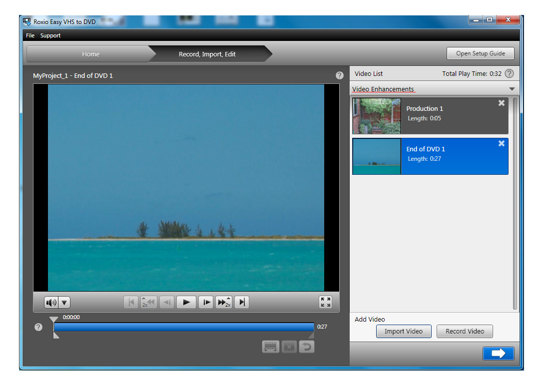
Task: Select the Production 1 thumbnail
Action: [x=377, y=116]
